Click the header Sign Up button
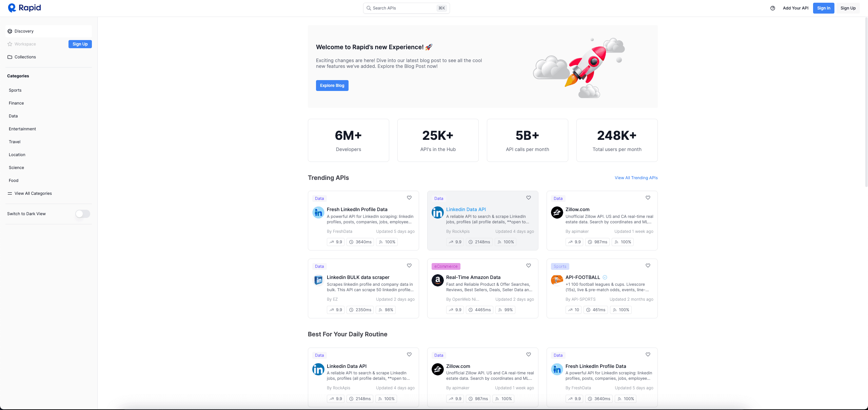The width and height of the screenshot is (868, 410). click(x=848, y=8)
